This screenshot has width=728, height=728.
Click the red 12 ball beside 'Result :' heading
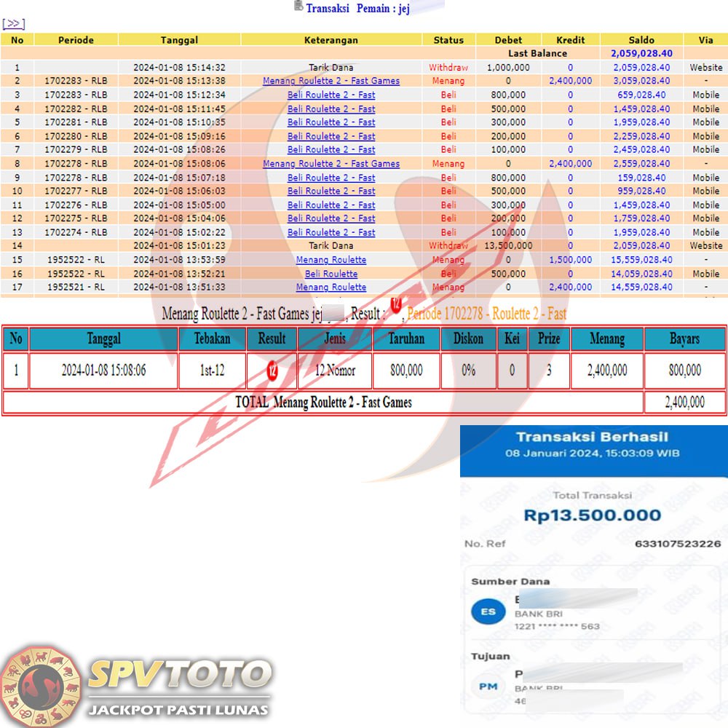click(x=396, y=303)
